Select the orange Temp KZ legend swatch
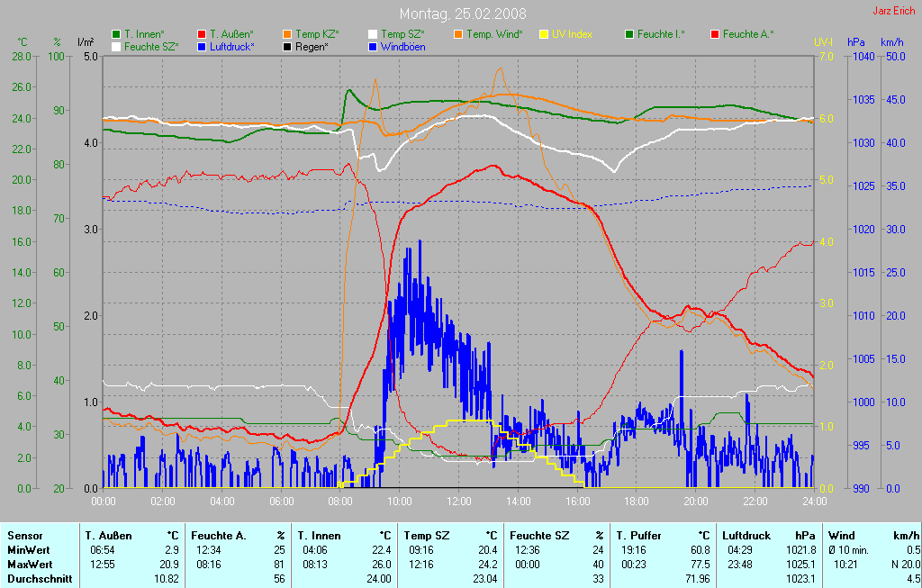 pyautogui.click(x=287, y=34)
